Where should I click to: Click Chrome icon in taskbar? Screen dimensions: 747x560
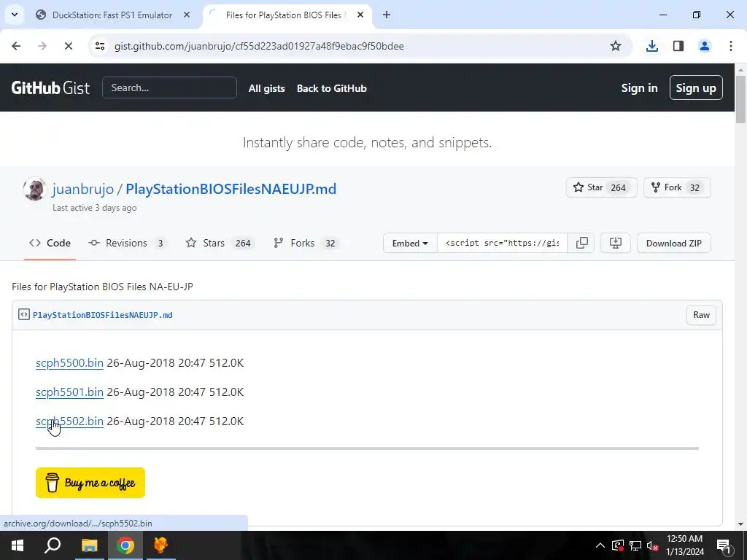click(125, 545)
